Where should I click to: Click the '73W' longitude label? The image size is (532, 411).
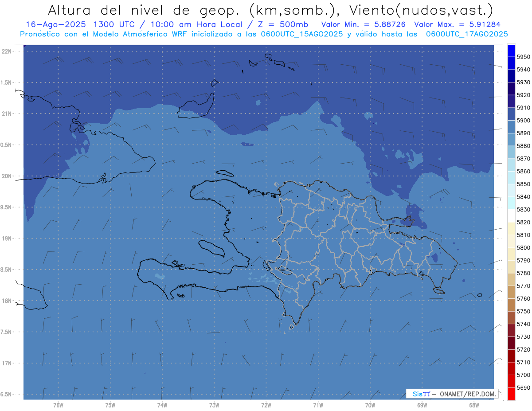(x=214, y=405)
